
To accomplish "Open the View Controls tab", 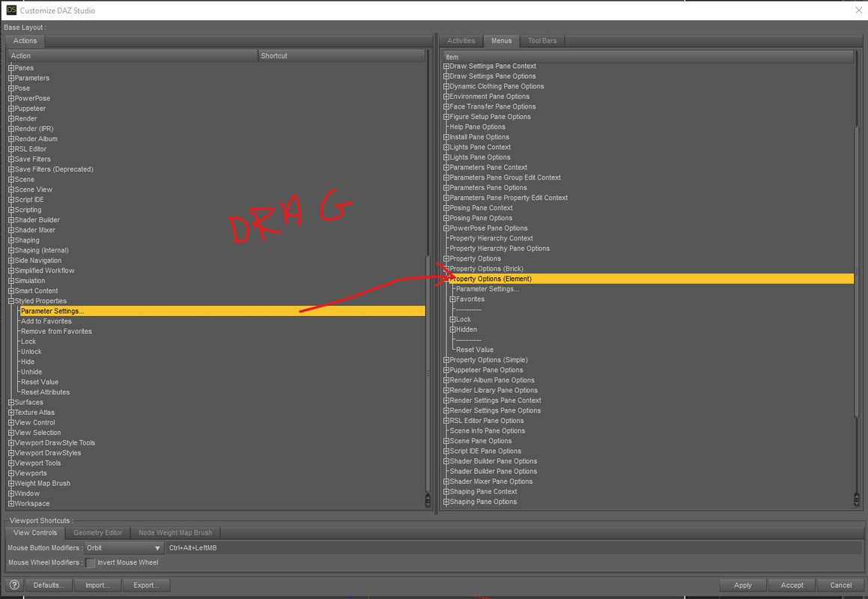I will point(35,532).
